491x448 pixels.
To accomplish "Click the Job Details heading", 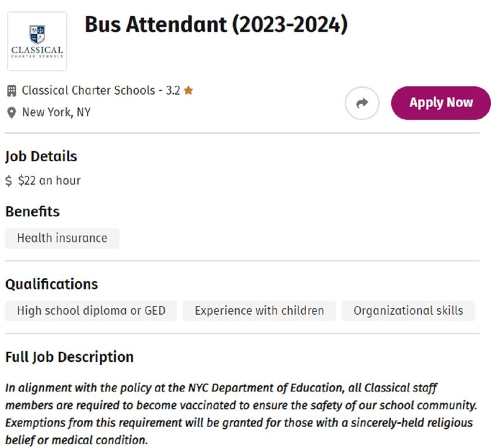I will pyautogui.click(x=41, y=157).
